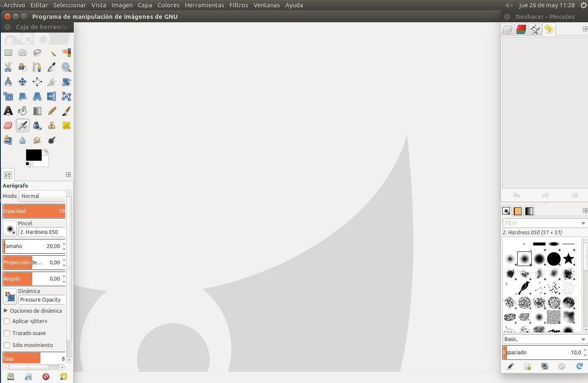
Task: Click the black foreground color swatch
Action: pyautogui.click(x=33, y=155)
